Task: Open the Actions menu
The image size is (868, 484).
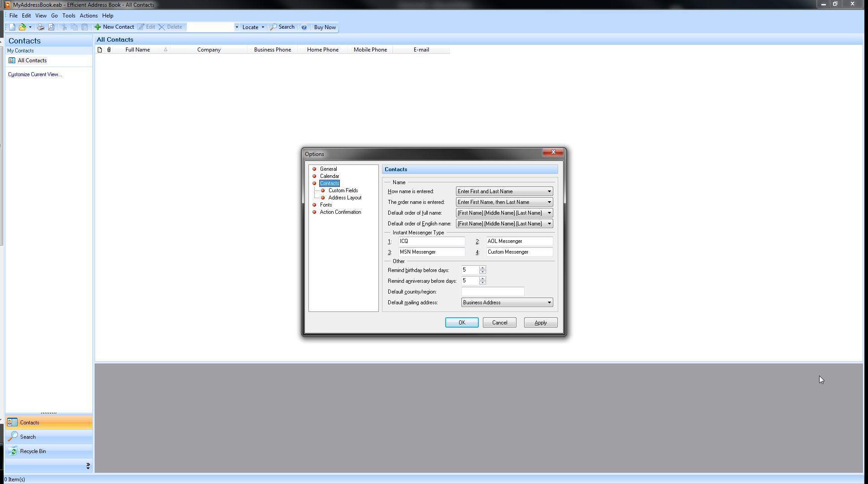Action: pyautogui.click(x=89, y=15)
